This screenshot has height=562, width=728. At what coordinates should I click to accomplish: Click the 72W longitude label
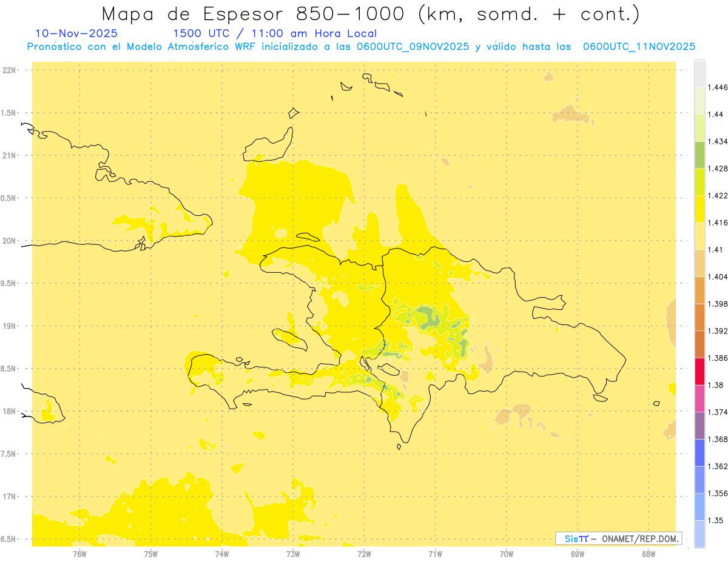pos(364,554)
